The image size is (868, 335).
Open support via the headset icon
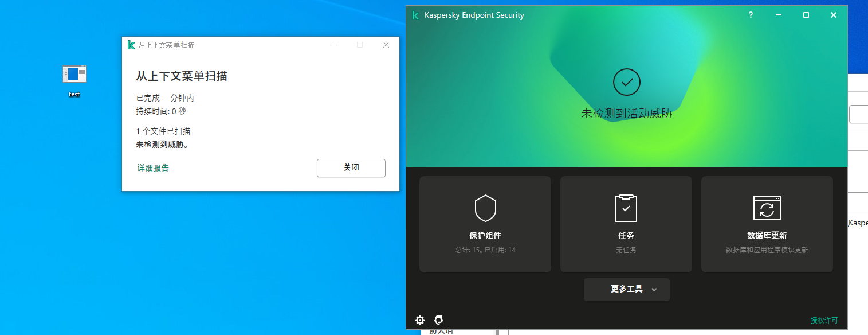tap(439, 320)
